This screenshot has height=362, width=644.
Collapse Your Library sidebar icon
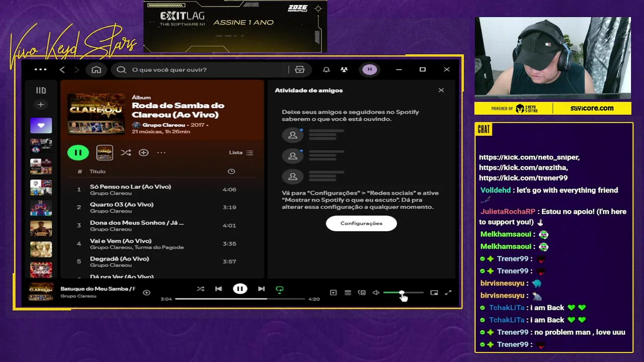[x=41, y=90]
